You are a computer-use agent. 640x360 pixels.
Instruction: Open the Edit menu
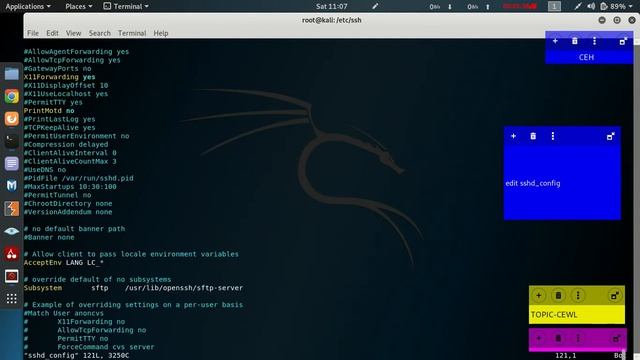pos(52,33)
